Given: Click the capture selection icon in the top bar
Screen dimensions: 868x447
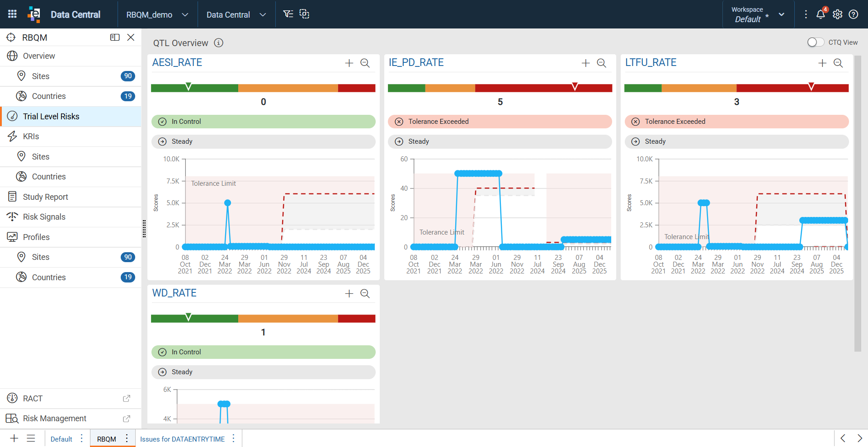Looking at the screenshot, I should (x=305, y=14).
